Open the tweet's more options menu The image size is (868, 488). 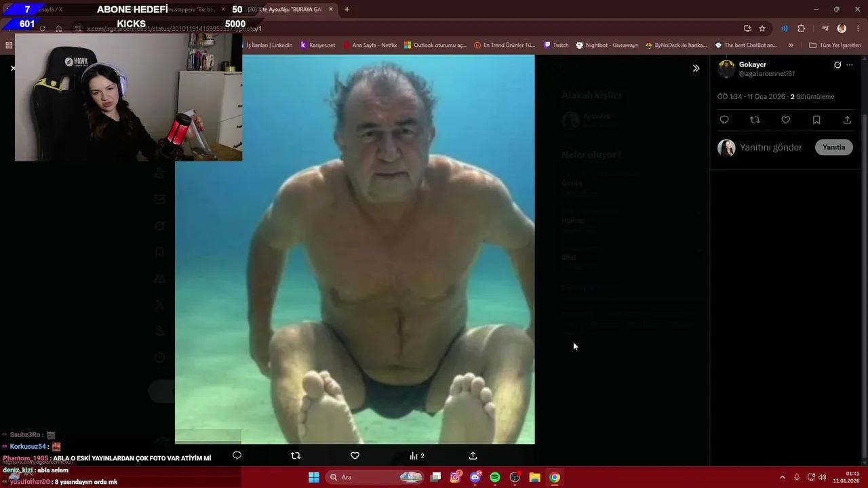click(850, 65)
